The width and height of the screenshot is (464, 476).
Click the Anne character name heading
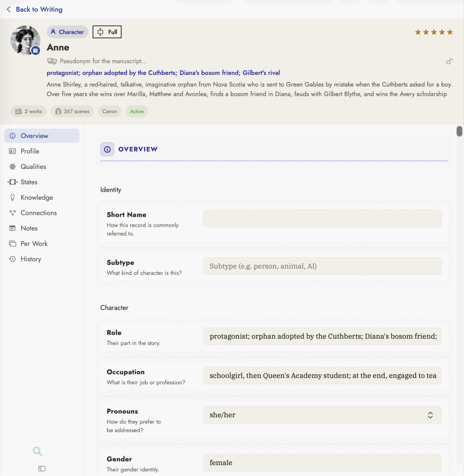click(58, 47)
